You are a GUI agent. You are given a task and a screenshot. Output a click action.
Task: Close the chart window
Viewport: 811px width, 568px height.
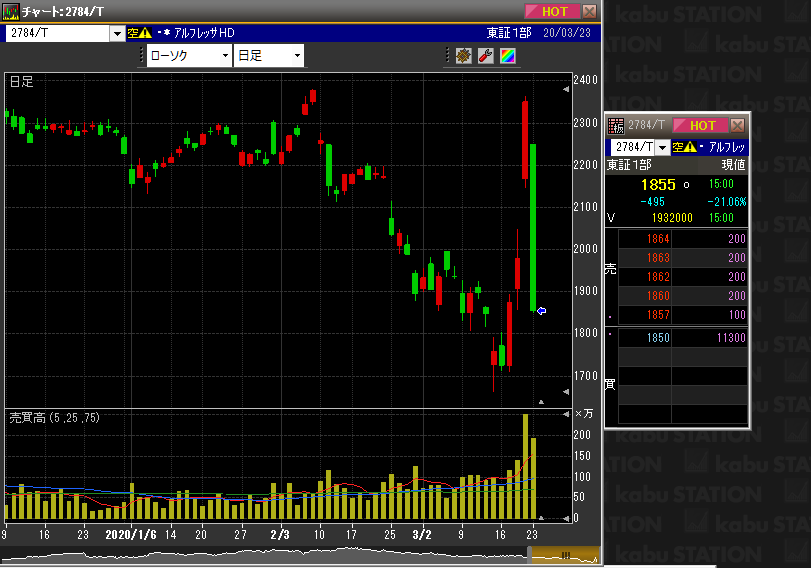pos(589,11)
